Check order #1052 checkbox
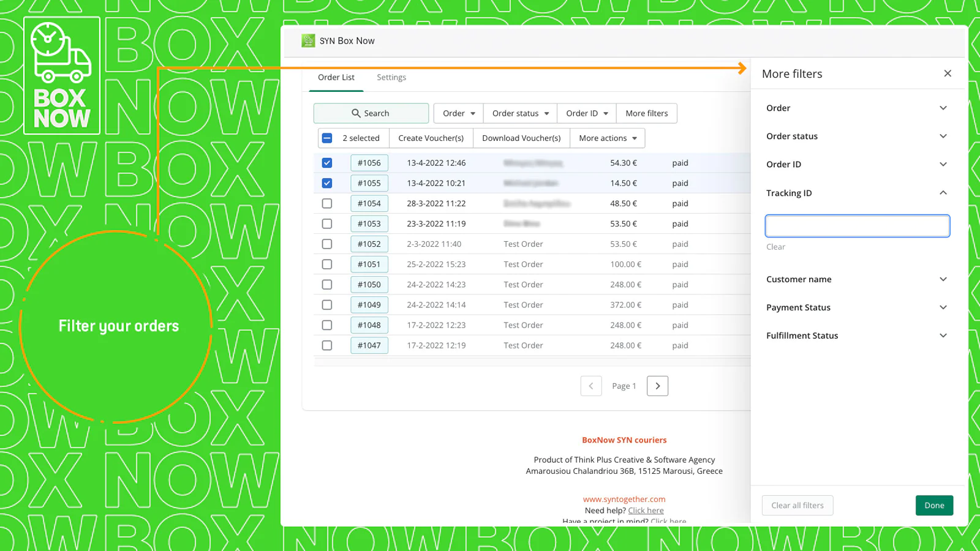The height and width of the screenshot is (551, 980). 327,244
